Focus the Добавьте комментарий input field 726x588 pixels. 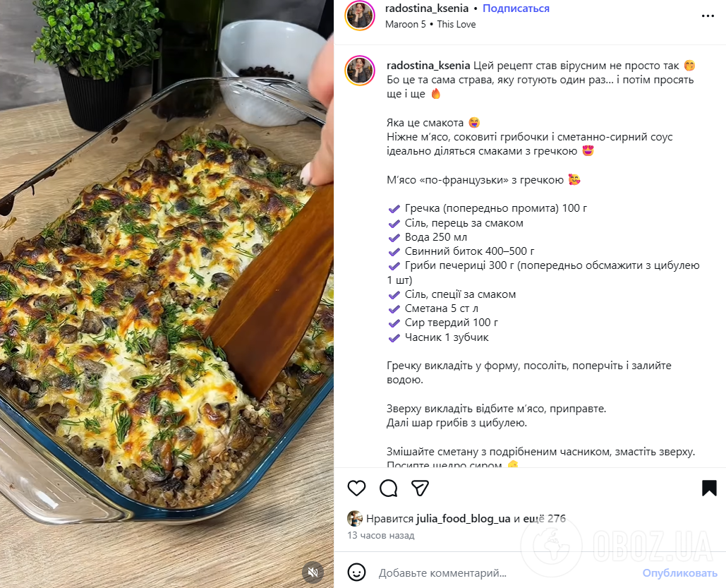tap(494, 572)
